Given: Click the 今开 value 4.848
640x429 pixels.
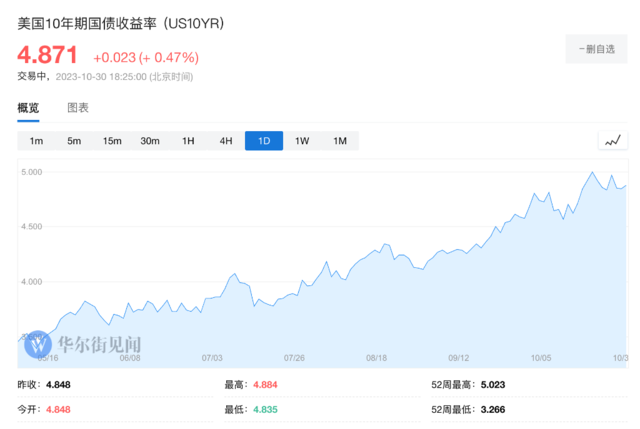Looking at the screenshot, I should click(58, 409).
